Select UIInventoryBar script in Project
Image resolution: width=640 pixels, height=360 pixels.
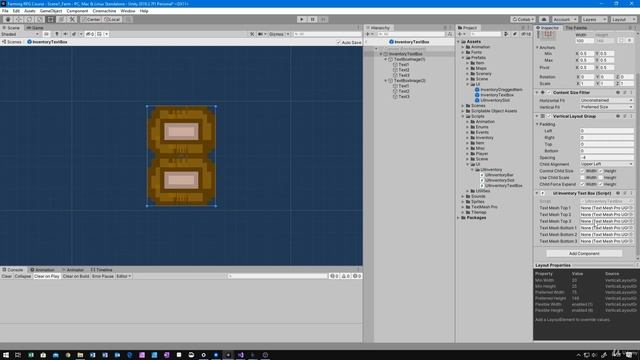[496, 175]
